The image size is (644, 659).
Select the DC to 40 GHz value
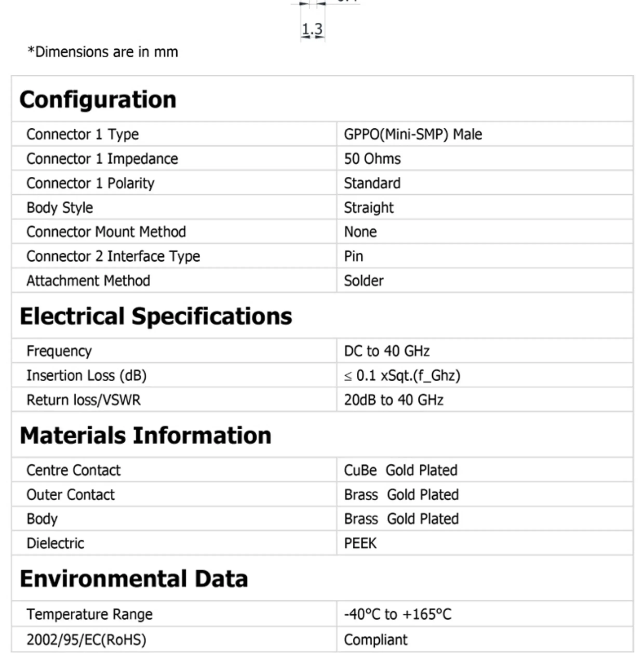pos(387,351)
